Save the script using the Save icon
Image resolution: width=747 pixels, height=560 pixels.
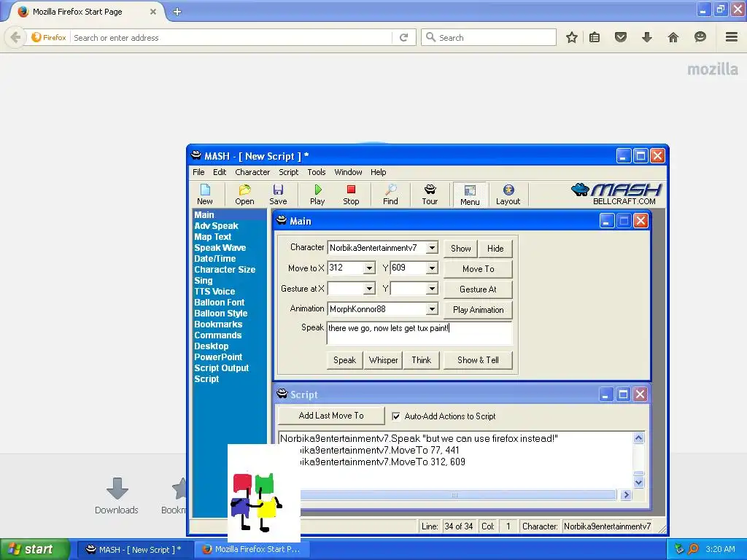[278, 194]
